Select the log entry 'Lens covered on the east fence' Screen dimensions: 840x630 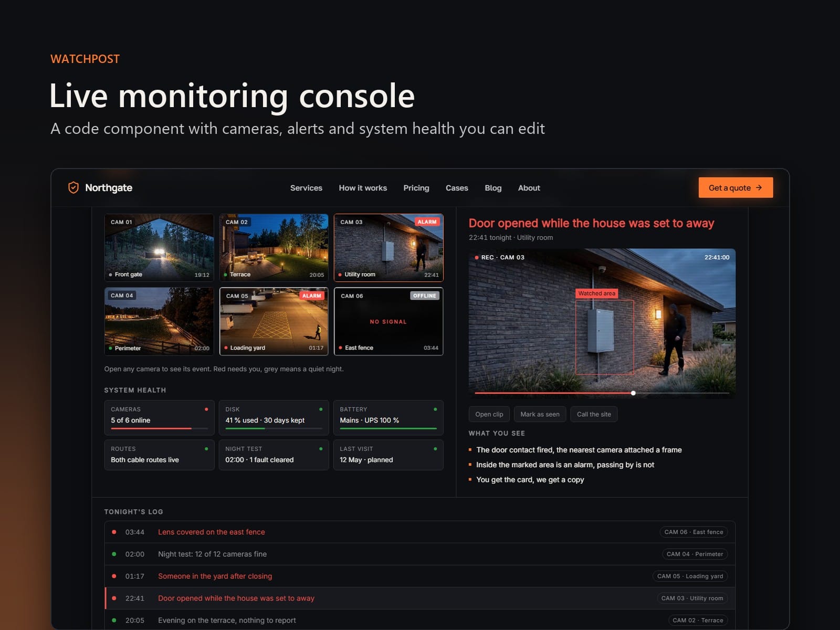420,532
